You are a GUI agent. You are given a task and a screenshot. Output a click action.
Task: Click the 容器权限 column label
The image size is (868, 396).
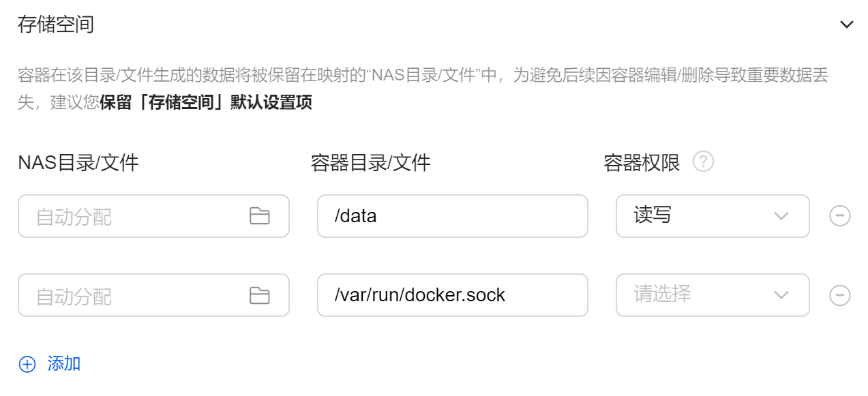(x=642, y=163)
